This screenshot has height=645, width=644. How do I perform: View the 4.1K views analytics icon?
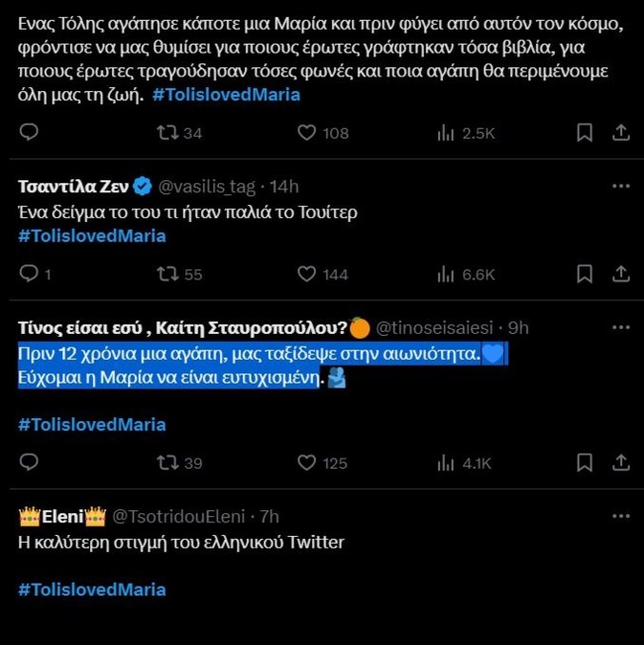pyautogui.click(x=446, y=462)
